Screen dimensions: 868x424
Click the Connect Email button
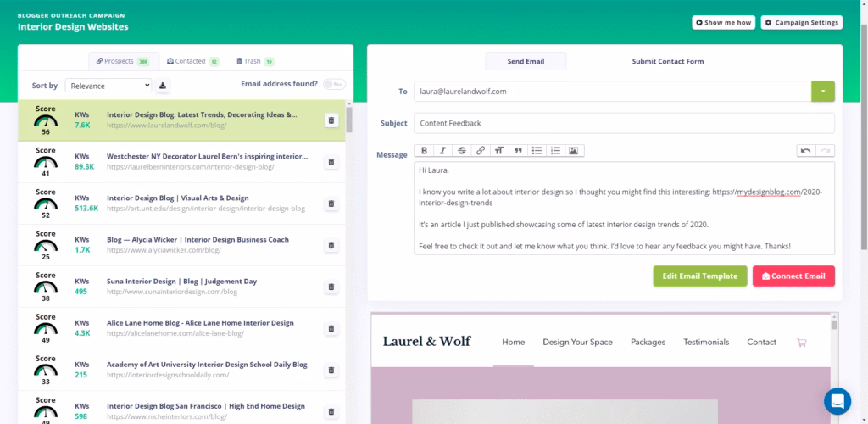tap(793, 276)
